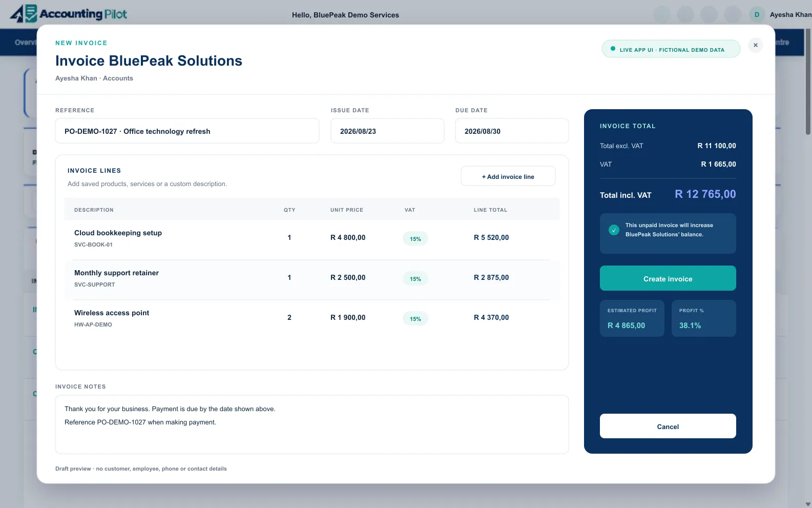Click line total R 4 370,00
812x508 pixels.
pos(491,317)
